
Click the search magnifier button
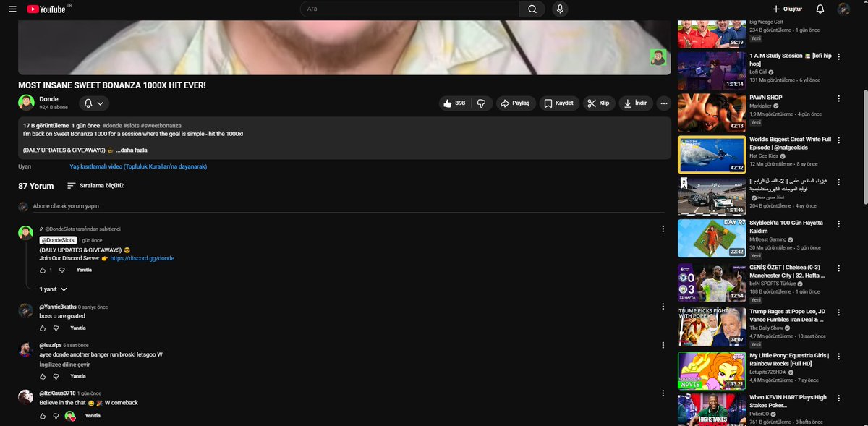(532, 9)
